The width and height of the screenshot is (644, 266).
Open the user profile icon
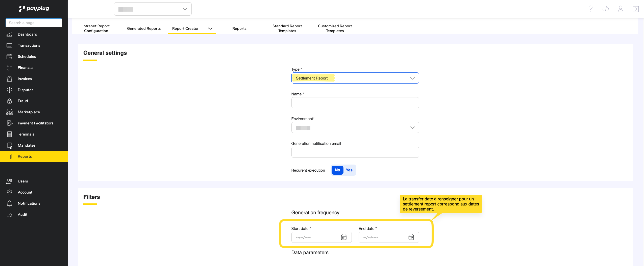pos(621,9)
